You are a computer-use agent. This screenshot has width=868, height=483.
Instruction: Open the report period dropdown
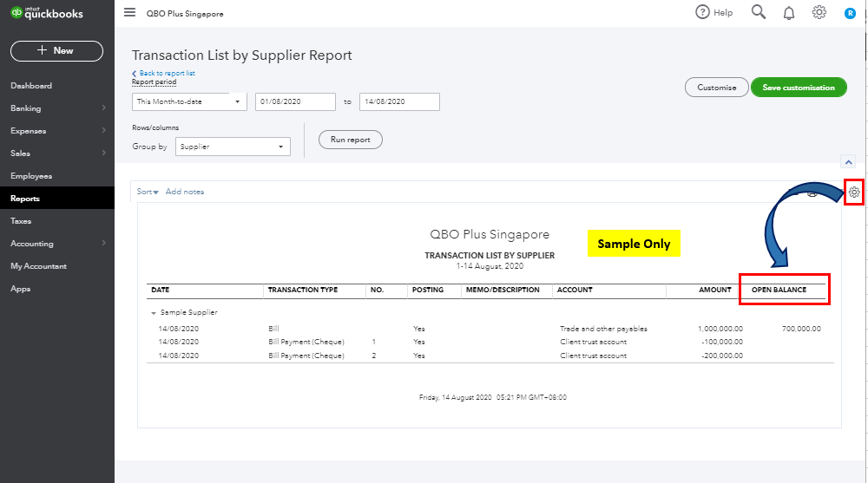(x=189, y=101)
